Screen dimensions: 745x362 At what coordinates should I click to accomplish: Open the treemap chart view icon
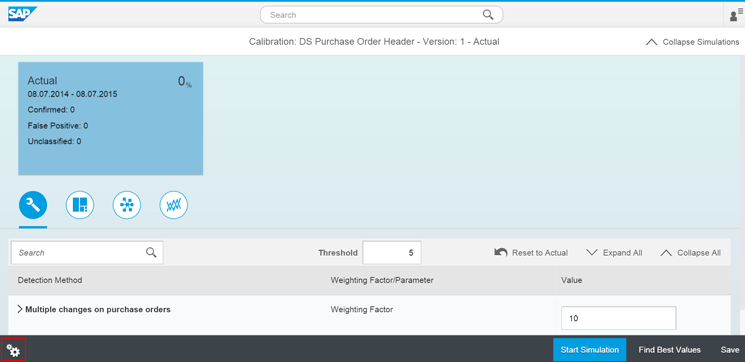[79, 205]
